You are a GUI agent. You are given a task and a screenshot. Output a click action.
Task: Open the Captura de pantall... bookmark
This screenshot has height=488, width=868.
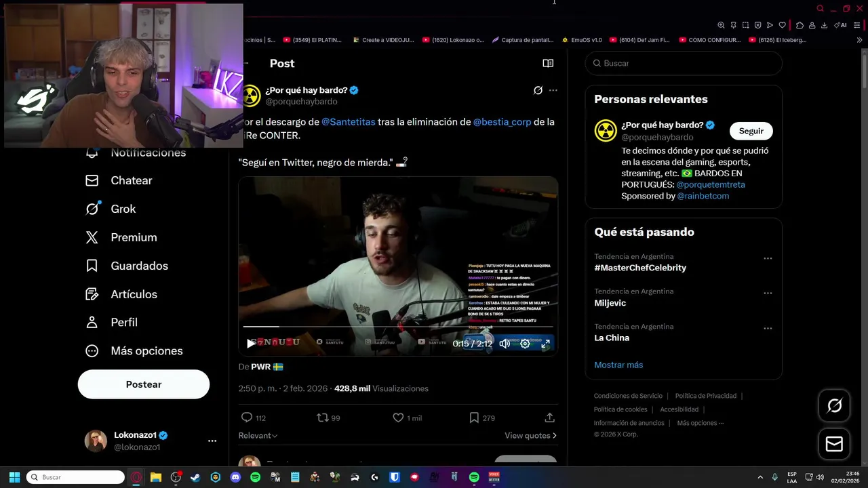pos(523,40)
